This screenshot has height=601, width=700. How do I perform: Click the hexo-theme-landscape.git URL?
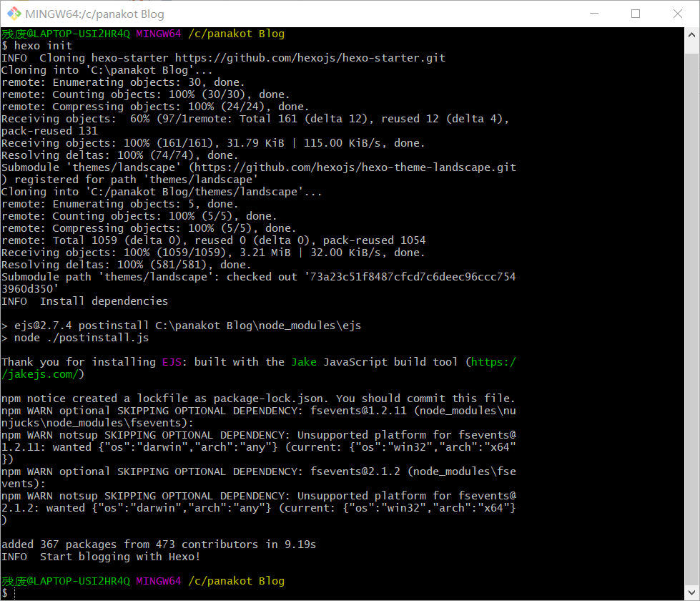coord(355,167)
